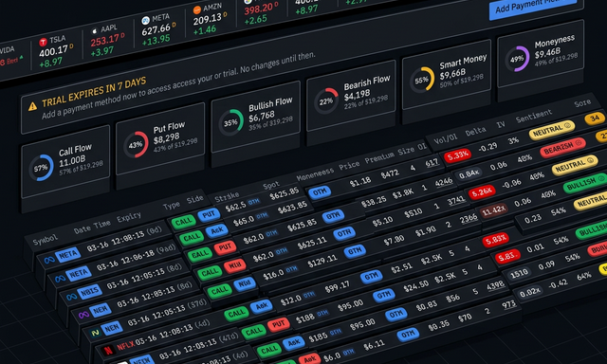The width and height of the screenshot is (607, 364).
Task: Click the red BEARISH sentiment badge
Action: (562, 147)
